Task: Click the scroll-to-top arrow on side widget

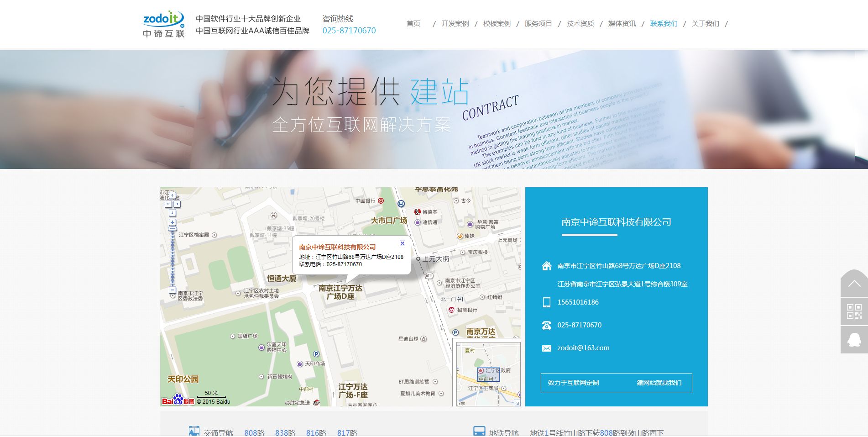Action: pos(854,284)
